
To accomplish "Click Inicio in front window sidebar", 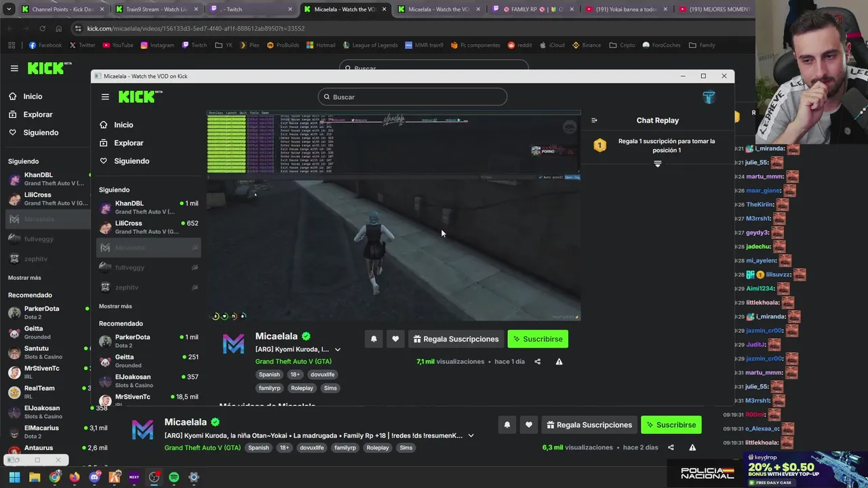I will (117, 125).
